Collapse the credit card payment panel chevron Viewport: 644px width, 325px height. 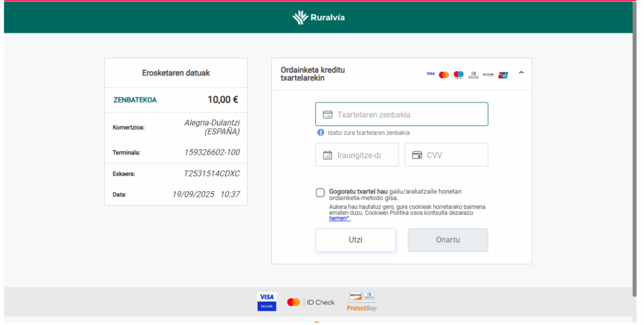[521, 73]
